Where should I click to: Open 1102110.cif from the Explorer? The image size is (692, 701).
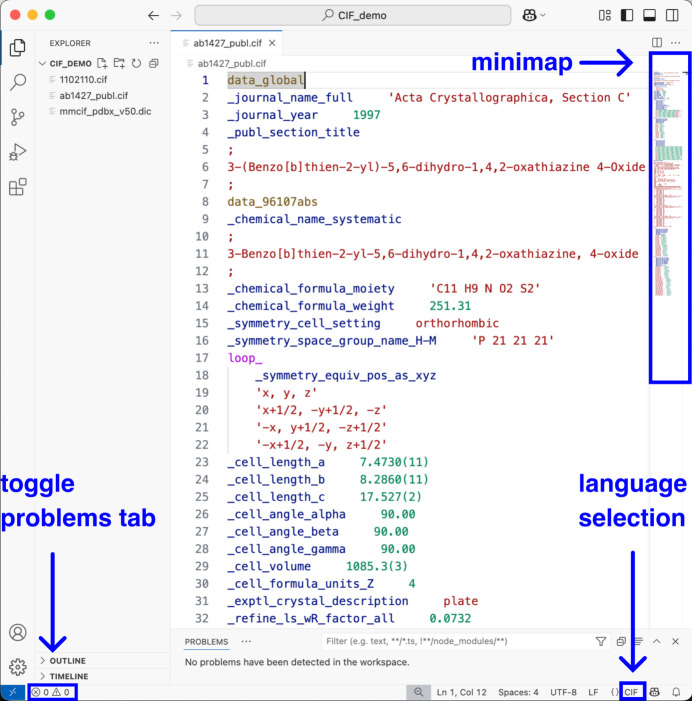82,80
